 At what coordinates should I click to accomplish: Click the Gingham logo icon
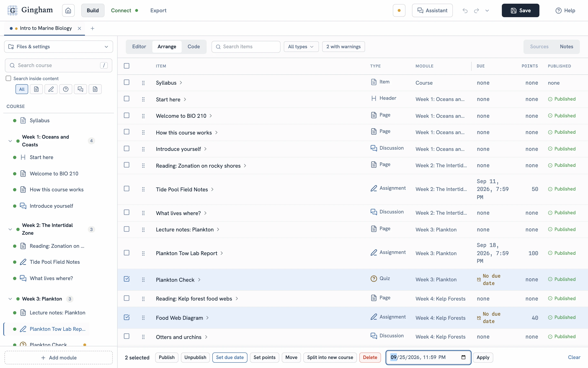click(x=12, y=10)
